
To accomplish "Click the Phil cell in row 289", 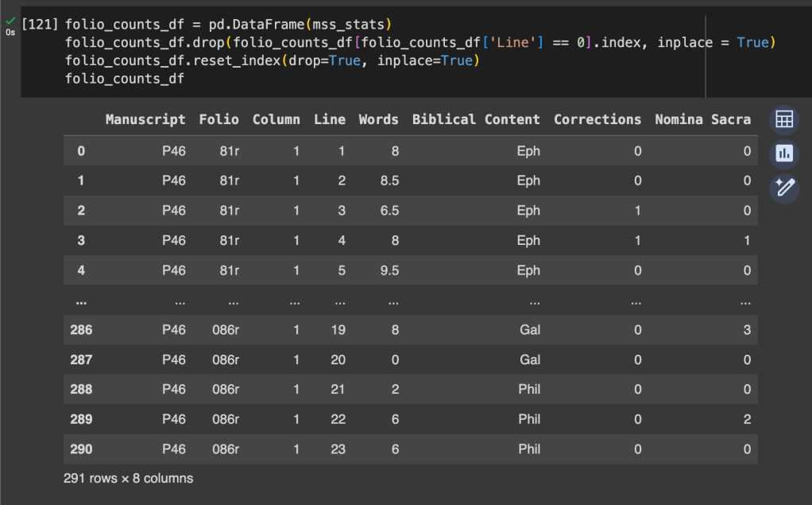I will tap(529, 419).
